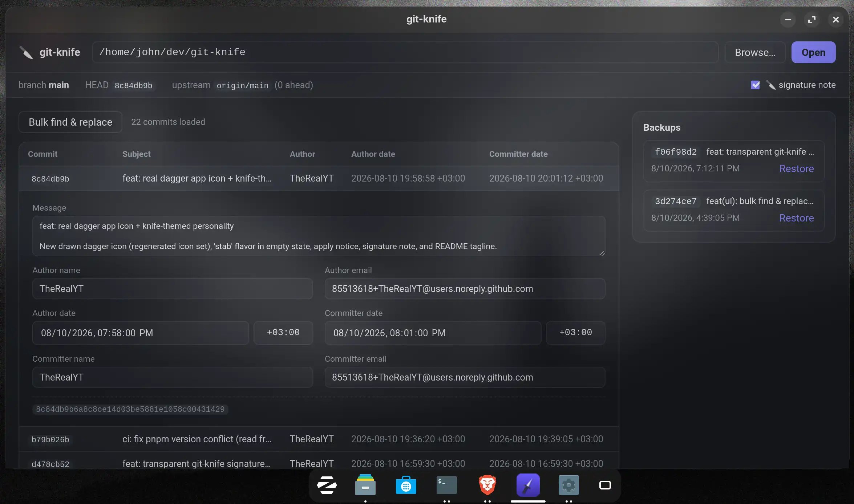
Task: Click author date 2026-08-10 19:36:20 cell
Action: coord(408,439)
